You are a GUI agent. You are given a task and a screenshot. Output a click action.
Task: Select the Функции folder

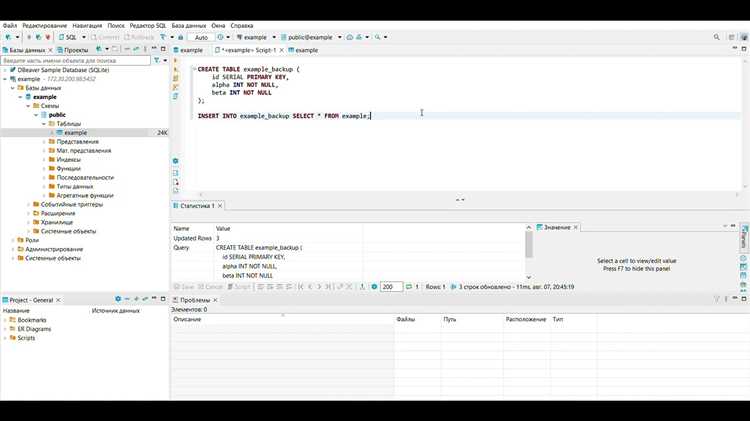[68, 168]
